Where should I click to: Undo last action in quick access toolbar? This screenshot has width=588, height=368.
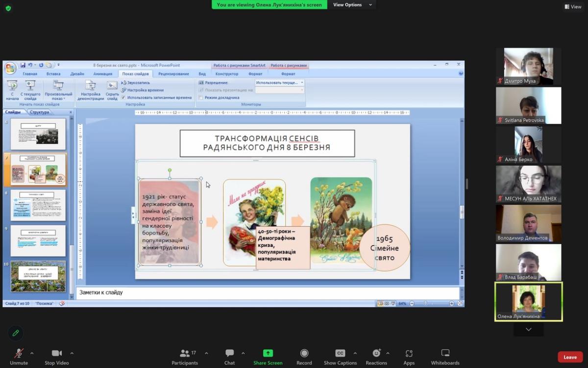point(30,65)
